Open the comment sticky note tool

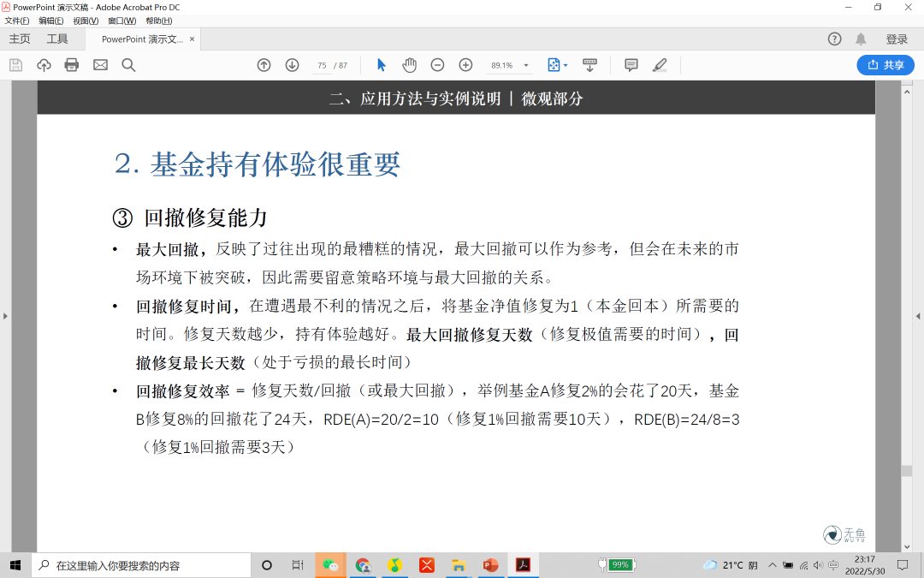(x=631, y=64)
